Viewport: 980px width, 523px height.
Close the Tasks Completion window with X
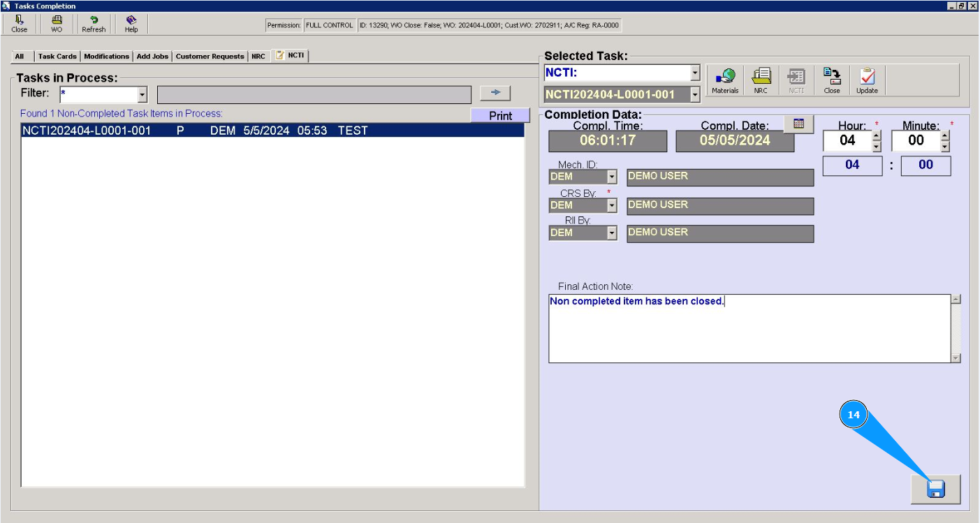coord(973,6)
